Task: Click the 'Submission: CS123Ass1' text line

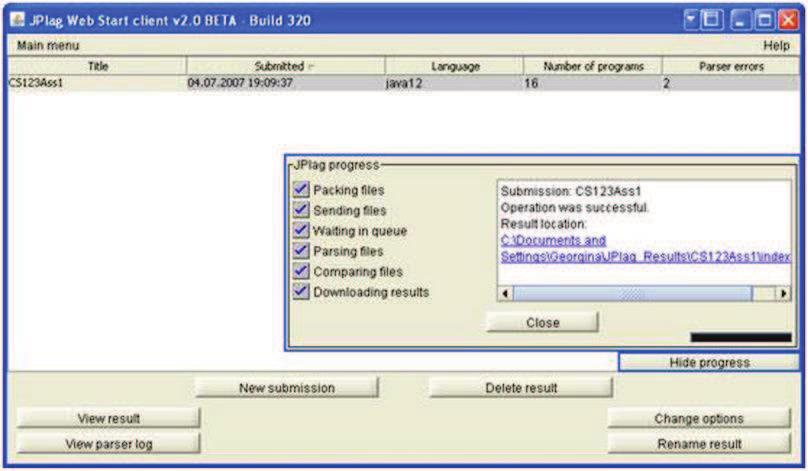Action: coord(570,191)
